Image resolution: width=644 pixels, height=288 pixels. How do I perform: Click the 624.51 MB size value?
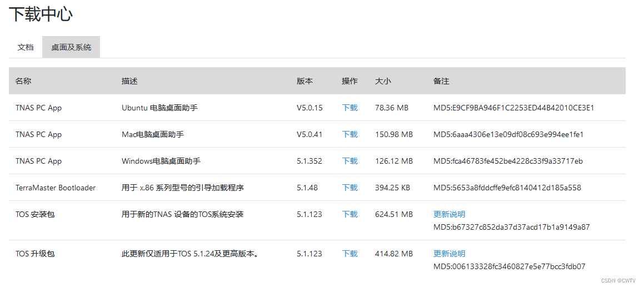[394, 214]
